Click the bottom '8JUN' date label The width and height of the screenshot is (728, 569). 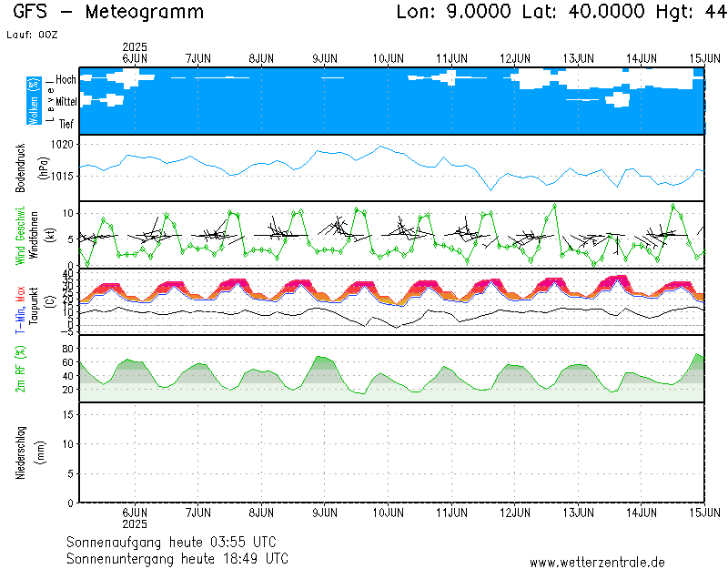coord(261,513)
